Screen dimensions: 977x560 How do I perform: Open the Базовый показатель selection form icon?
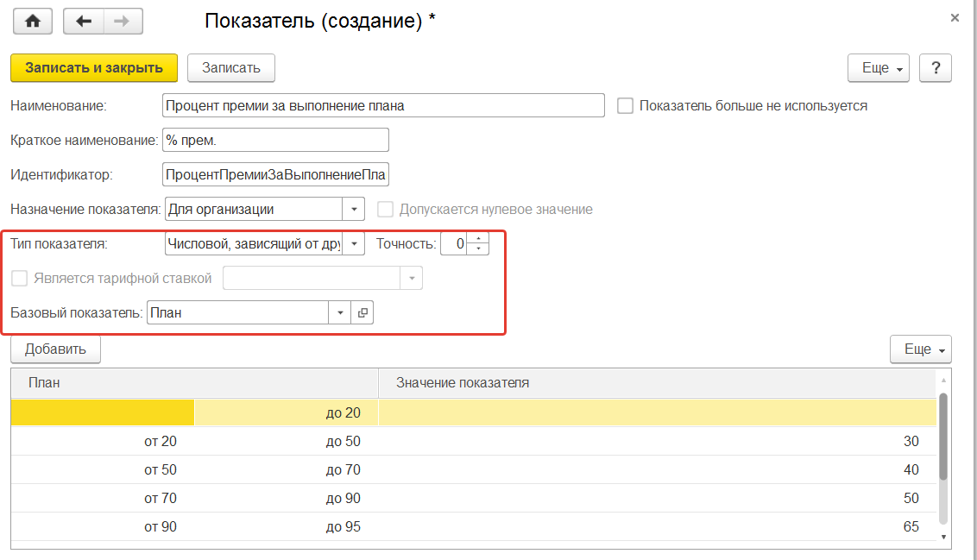tap(362, 313)
